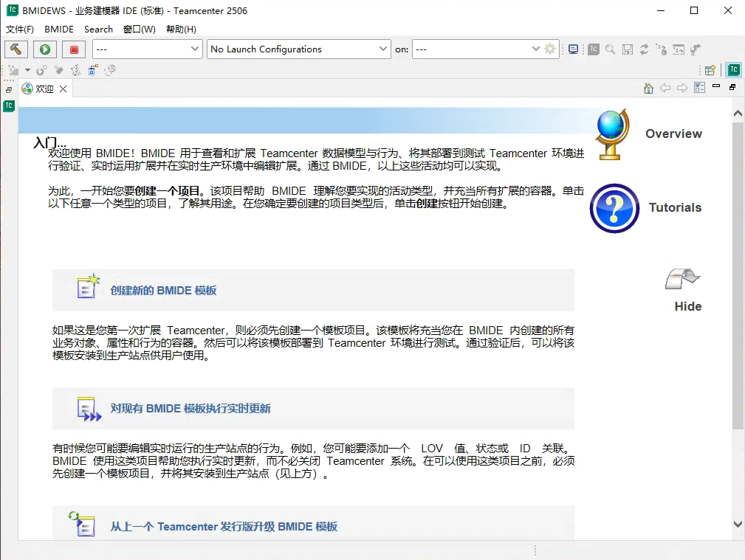Close the 欢迎 tab
Image resolution: width=745 pixels, height=560 pixels.
click(63, 89)
